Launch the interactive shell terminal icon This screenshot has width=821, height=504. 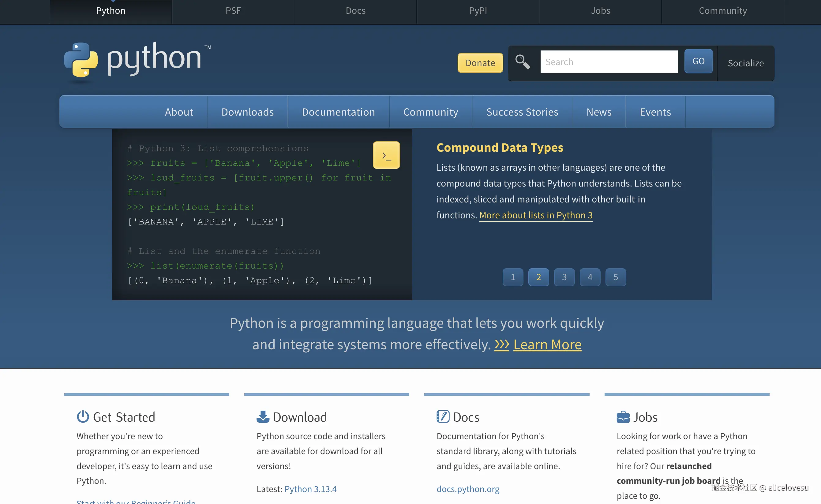(386, 155)
